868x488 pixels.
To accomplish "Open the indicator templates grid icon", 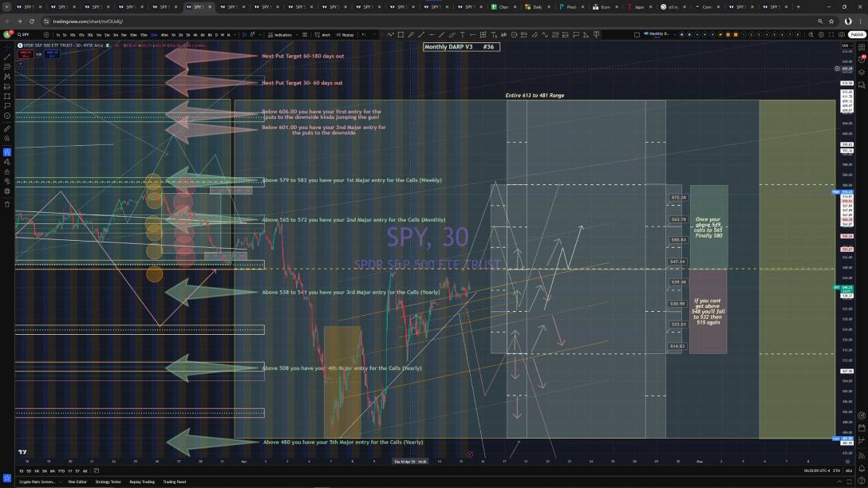I will click(305, 34).
